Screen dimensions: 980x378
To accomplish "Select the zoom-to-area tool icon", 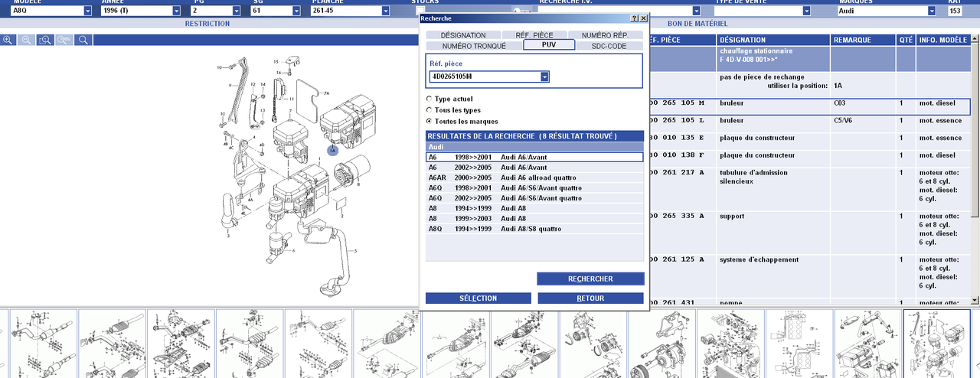I will (45, 40).
